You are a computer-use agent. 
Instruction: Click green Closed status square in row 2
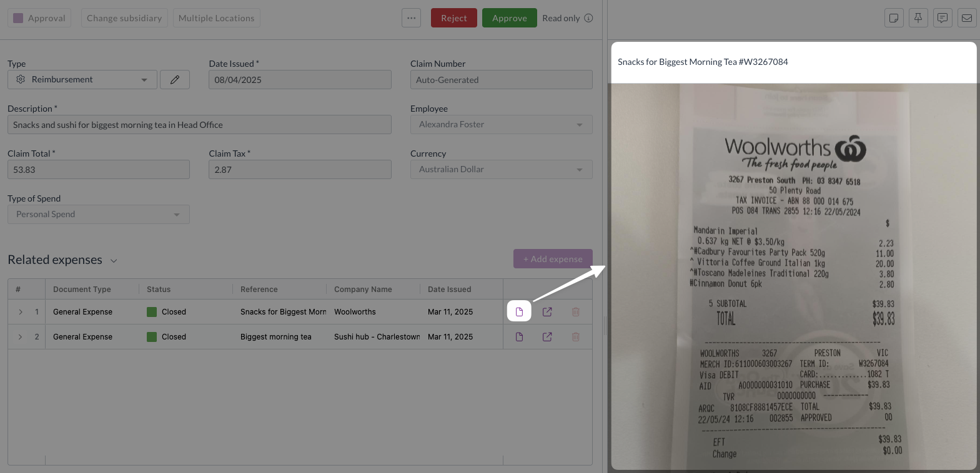(152, 336)
